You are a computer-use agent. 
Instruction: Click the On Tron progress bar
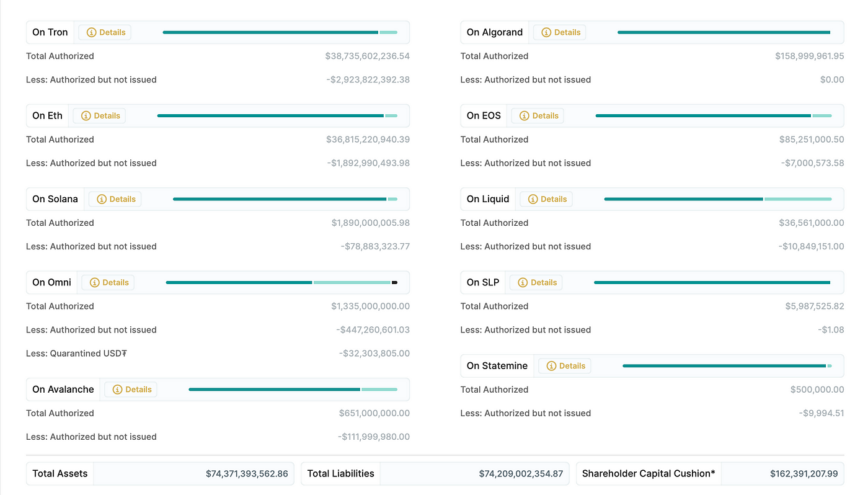280,32
